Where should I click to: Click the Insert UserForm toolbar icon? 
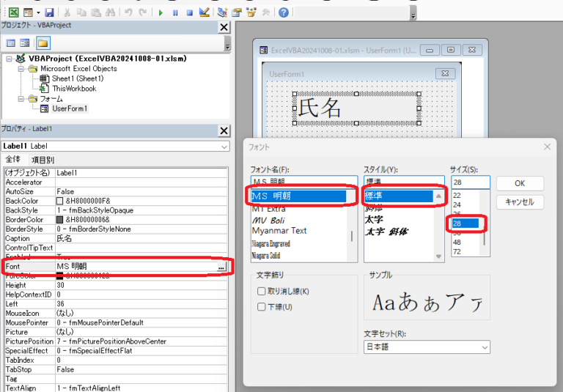tap(28, 12)
